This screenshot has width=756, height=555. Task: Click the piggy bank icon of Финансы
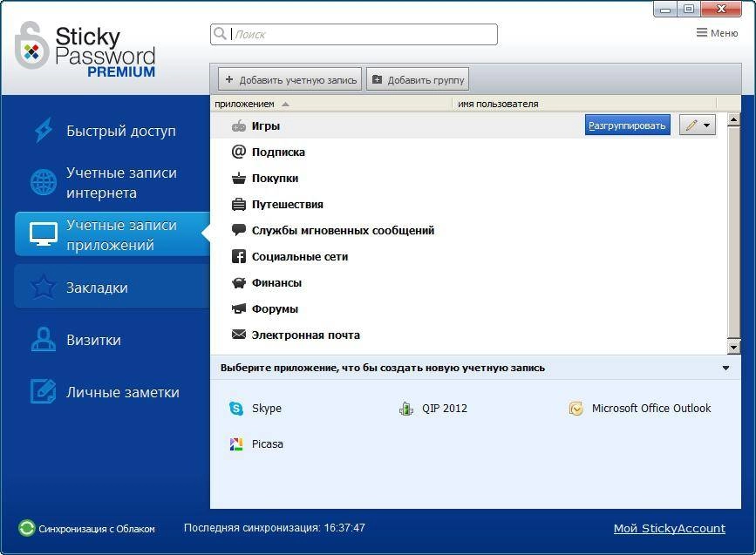pos(239,283)
